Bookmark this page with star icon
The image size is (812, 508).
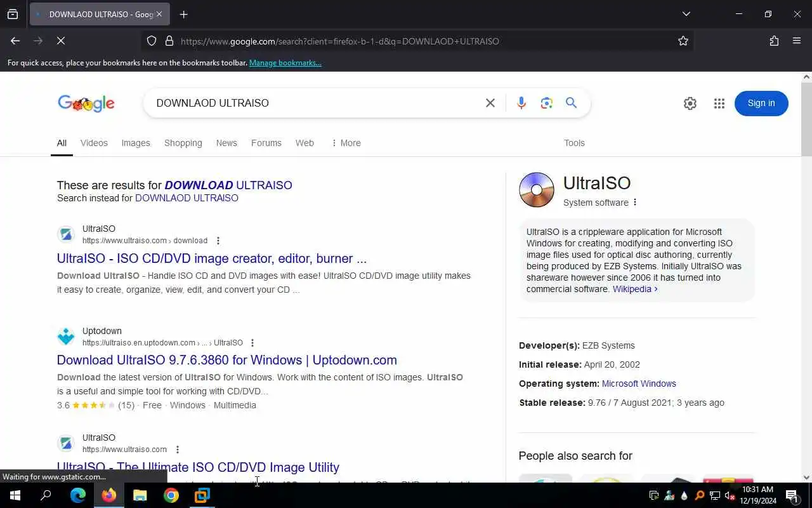[x=683, y=41]
